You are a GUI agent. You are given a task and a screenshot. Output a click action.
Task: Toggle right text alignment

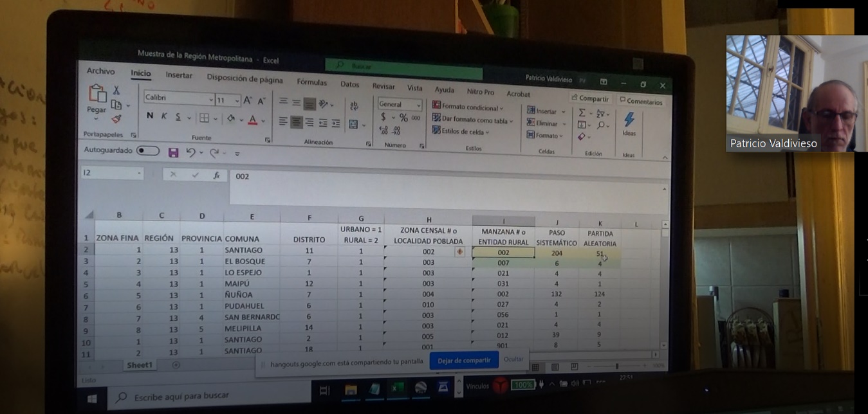pos(309,122)
